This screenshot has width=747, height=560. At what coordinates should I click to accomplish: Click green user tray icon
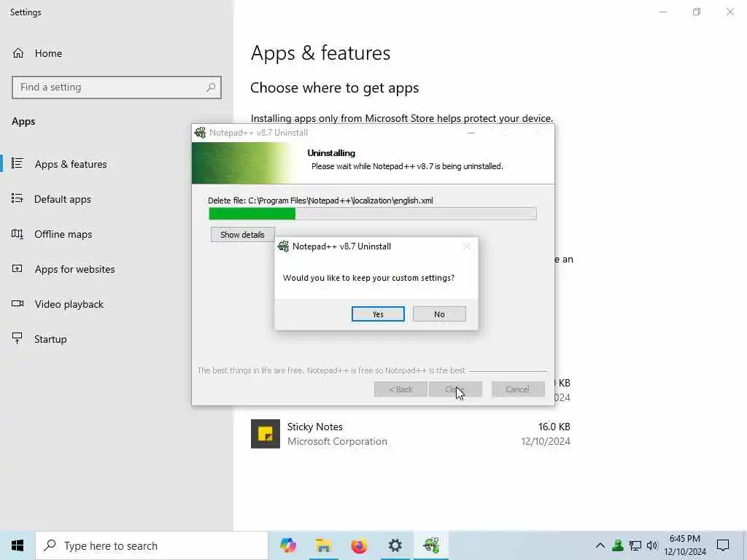point(617,545)
